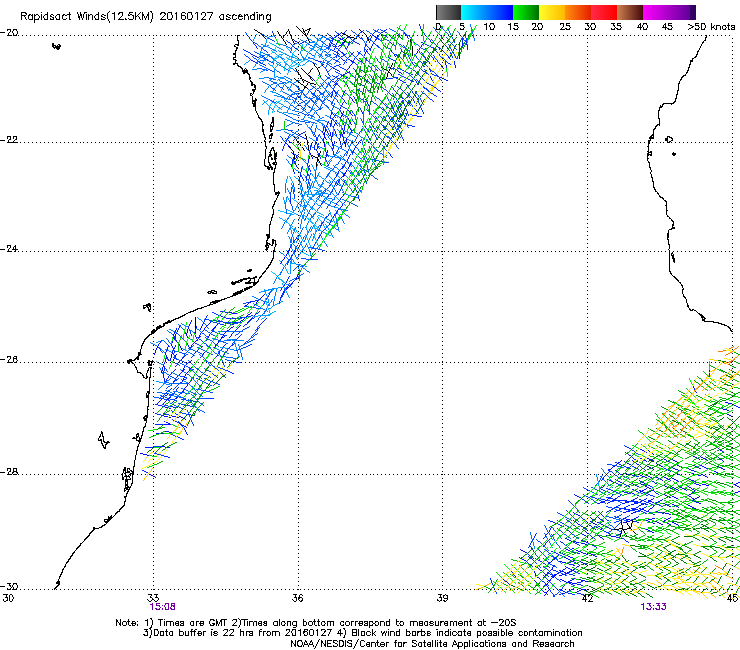The height and width of the screenshot is (650, 740).
Task: Click the latitude label '-24'
Action: click(x=9, y=249)
